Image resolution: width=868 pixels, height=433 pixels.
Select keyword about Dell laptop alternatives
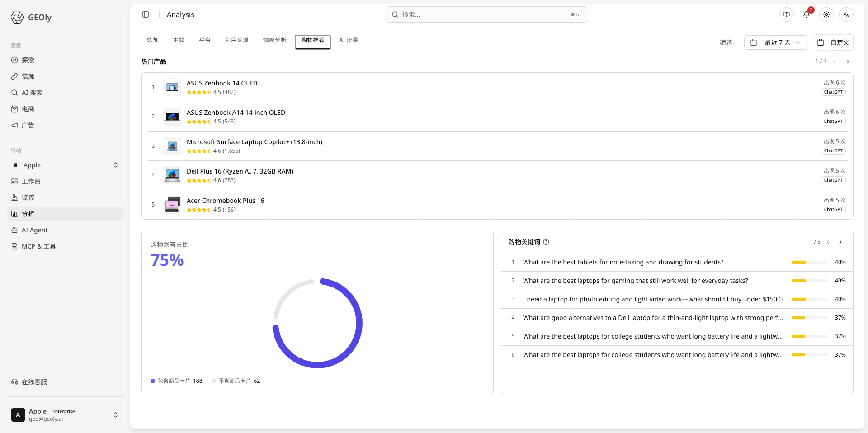pyautogui.click(x=677, y=318)
